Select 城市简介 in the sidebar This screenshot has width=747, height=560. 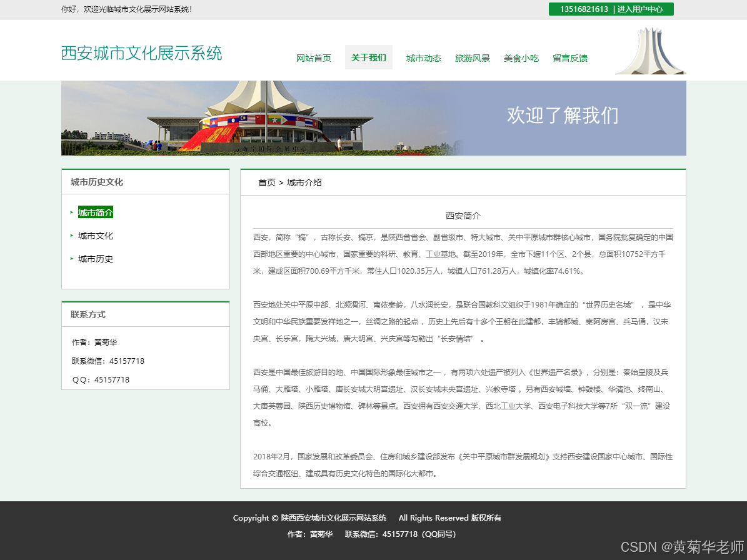[x=95, y=212]
